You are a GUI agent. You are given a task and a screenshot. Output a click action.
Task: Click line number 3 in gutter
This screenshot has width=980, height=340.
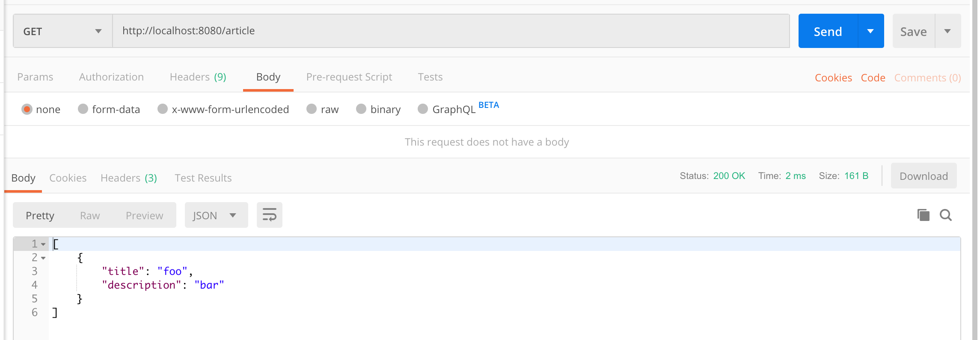[x=35, y=271]
